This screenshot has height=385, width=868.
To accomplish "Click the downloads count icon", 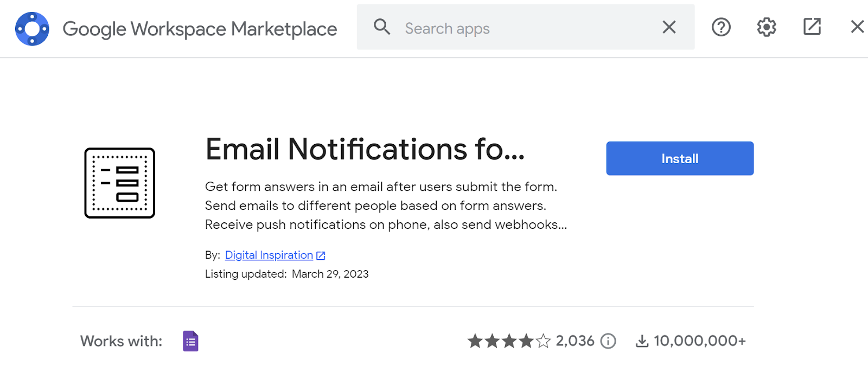I will tap(642, 341).
